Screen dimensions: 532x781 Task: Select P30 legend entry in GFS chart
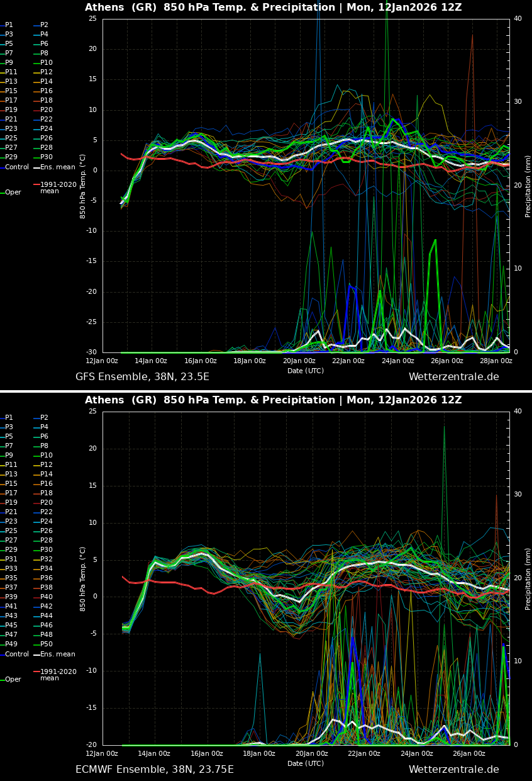(46, 157)
